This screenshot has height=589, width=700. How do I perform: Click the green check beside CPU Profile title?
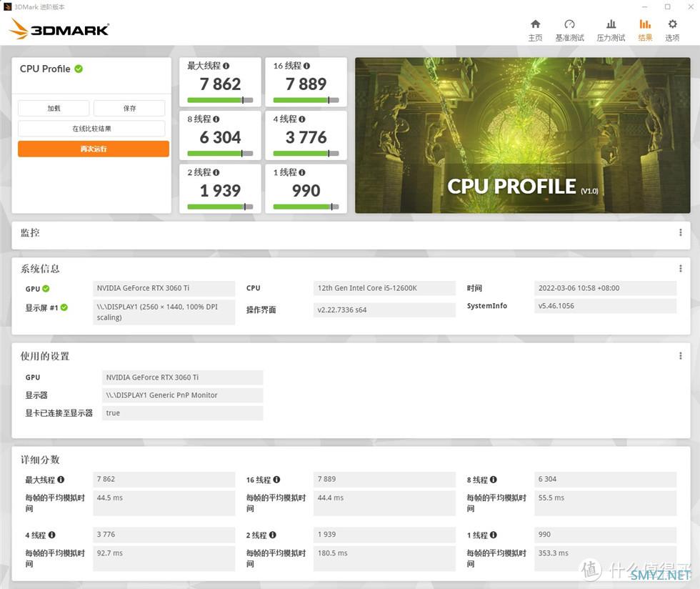(x=79, y=69)
